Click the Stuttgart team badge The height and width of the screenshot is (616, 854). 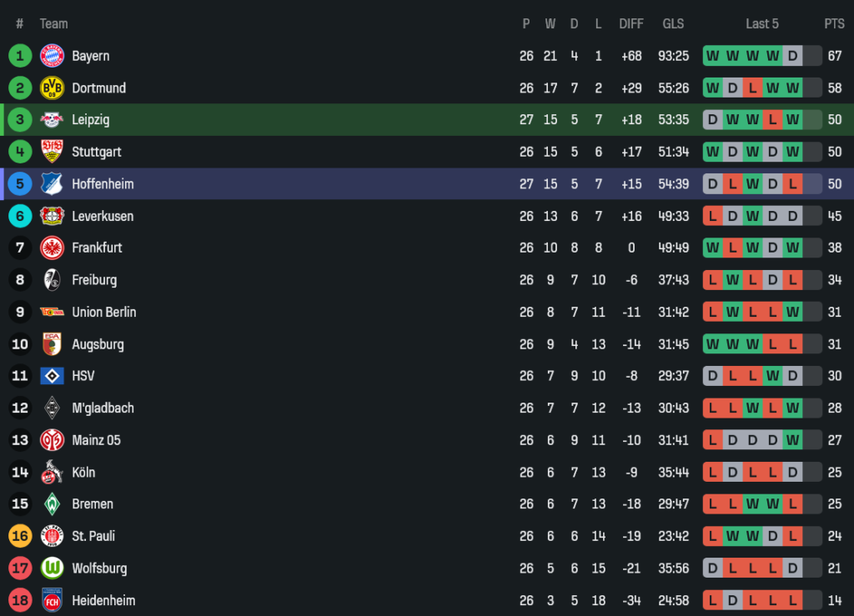[x=52, y=152]
